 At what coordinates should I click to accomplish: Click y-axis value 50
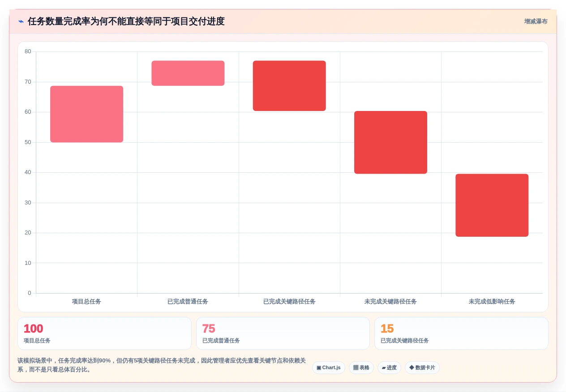[x=28, y=142]
